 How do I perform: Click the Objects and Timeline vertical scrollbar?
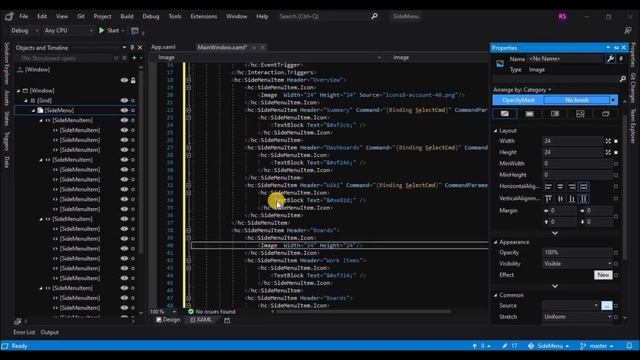pyautogui.click(x=141, y=163)
